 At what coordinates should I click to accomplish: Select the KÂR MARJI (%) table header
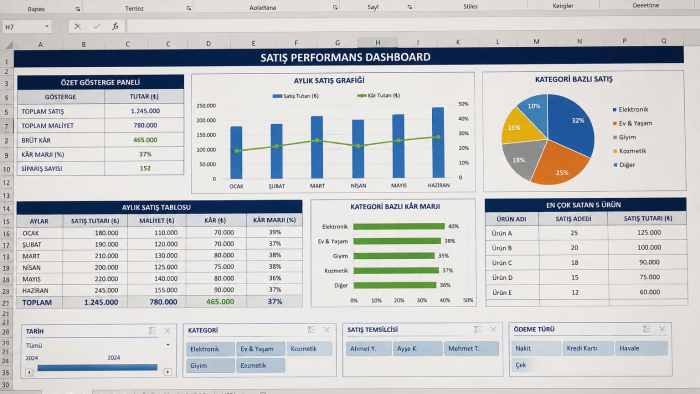coord(275,220)
